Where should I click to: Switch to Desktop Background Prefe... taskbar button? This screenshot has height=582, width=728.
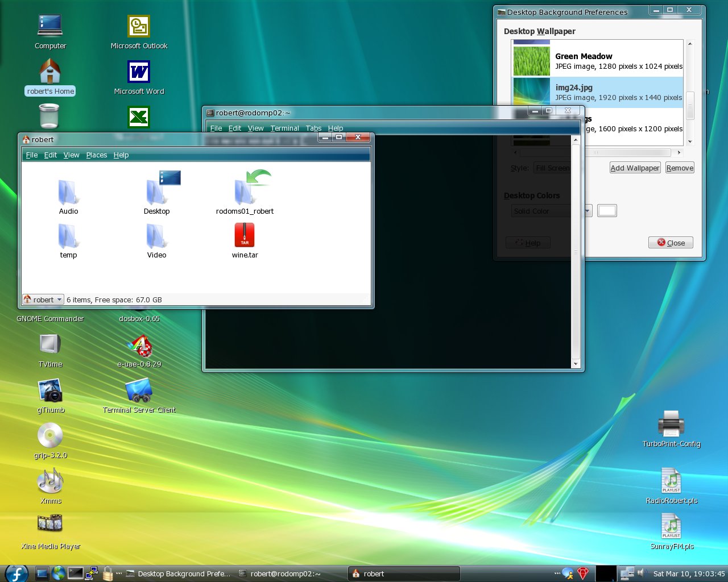(178, 574)
